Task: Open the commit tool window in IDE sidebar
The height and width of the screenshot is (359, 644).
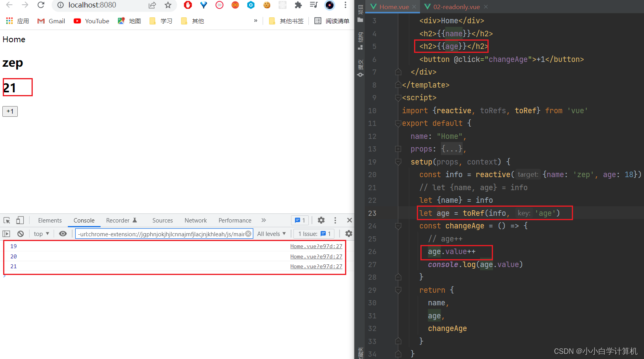Action: coord(360,68)
